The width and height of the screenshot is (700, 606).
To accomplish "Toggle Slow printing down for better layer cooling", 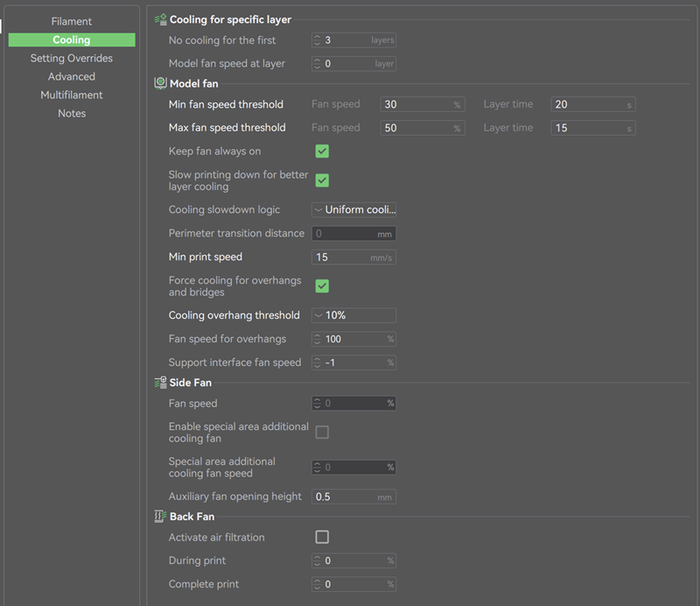I will click(x=322, y=180).
